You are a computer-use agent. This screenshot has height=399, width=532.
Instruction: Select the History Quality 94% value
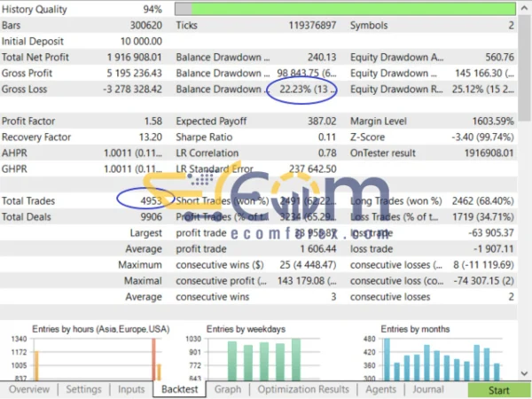coord(153,9)
